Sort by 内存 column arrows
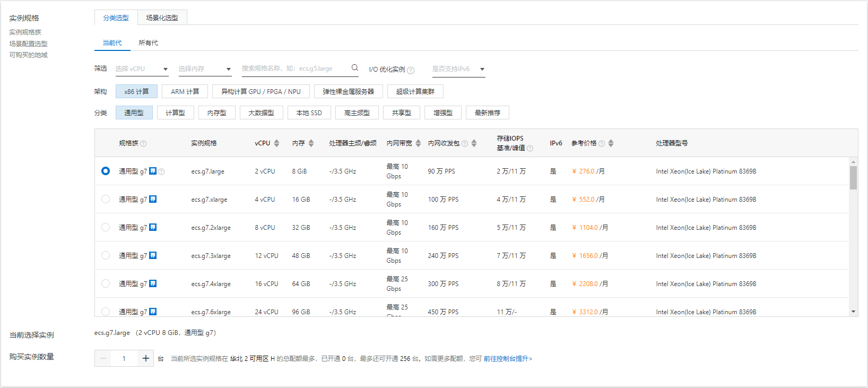The width and height of the screenshot is (868, 388). pos(311,143)
